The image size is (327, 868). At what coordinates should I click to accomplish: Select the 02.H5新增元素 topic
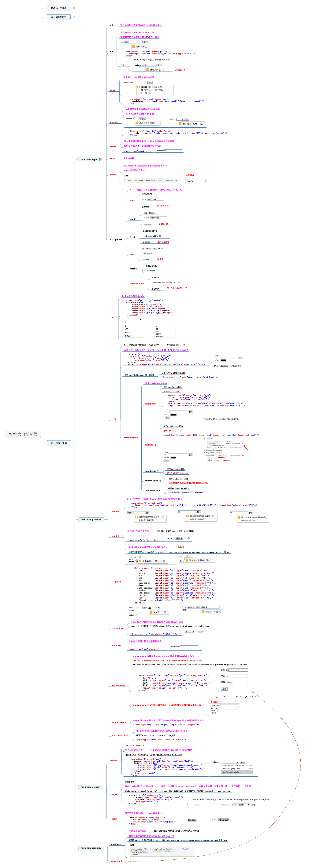(x=59, y=17)
